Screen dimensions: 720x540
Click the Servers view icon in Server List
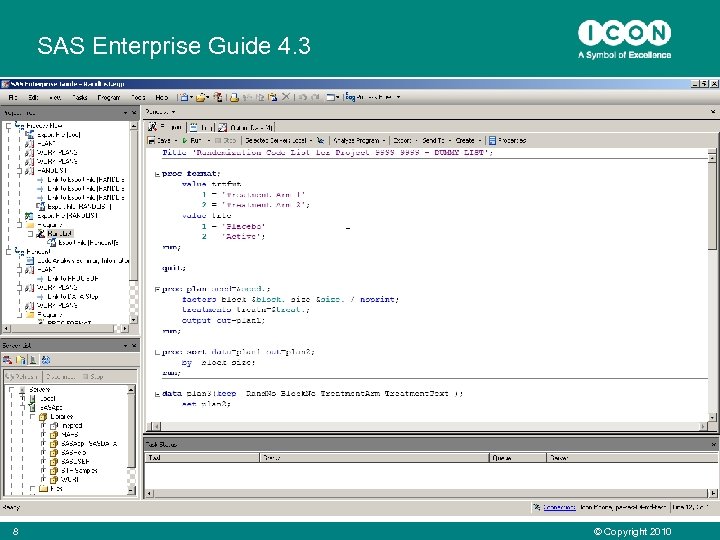click(x=33, y=360)
